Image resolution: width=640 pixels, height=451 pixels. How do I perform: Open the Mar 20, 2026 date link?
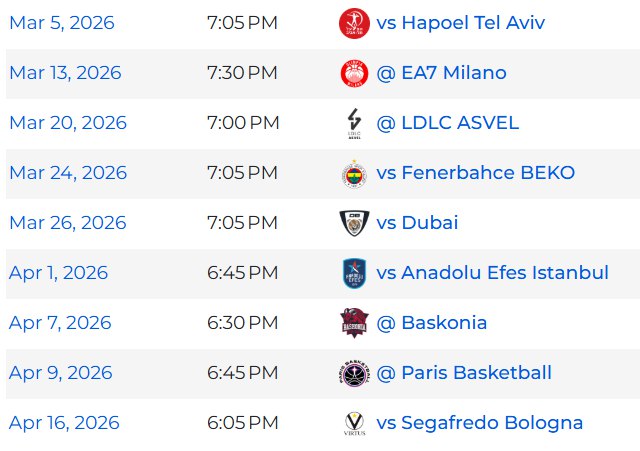point(68,123)
